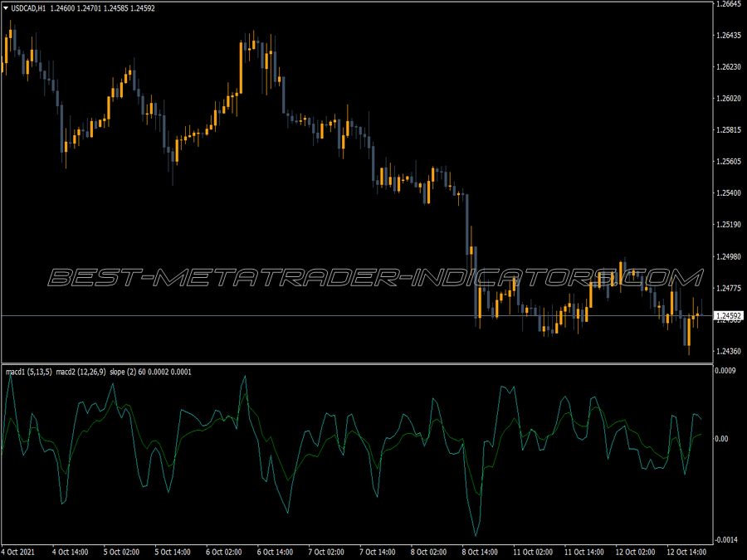
Task: Click the 12 Oct 02:00 time label
Action: [635, 552]
